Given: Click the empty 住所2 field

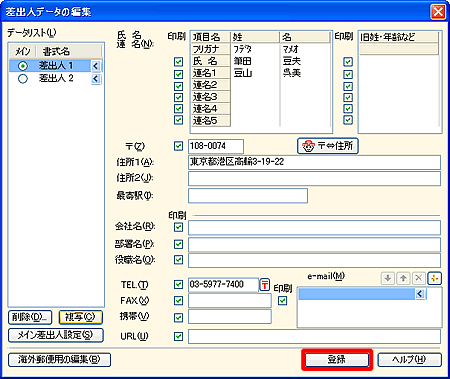Looking at the screenshot, I should click(x=314, y=178).
